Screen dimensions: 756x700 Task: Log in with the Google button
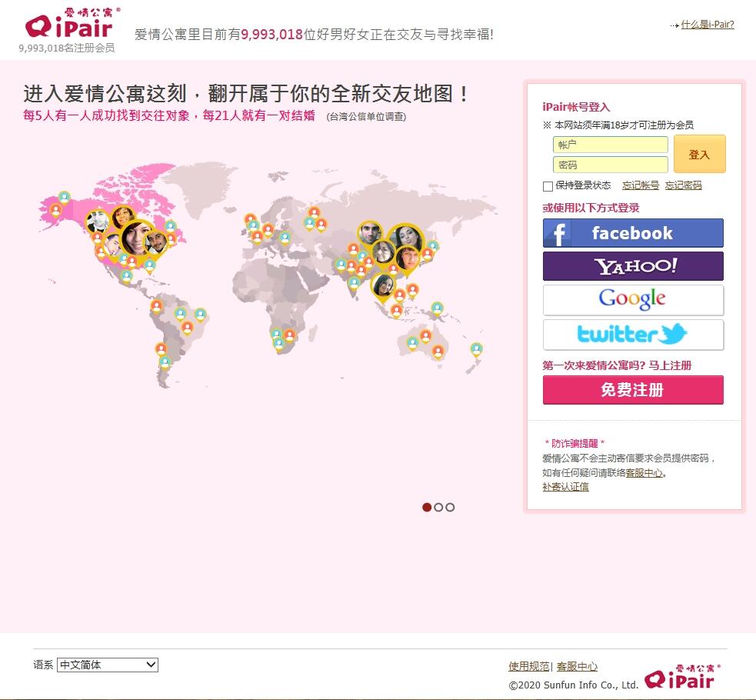[x=633, y=300]
